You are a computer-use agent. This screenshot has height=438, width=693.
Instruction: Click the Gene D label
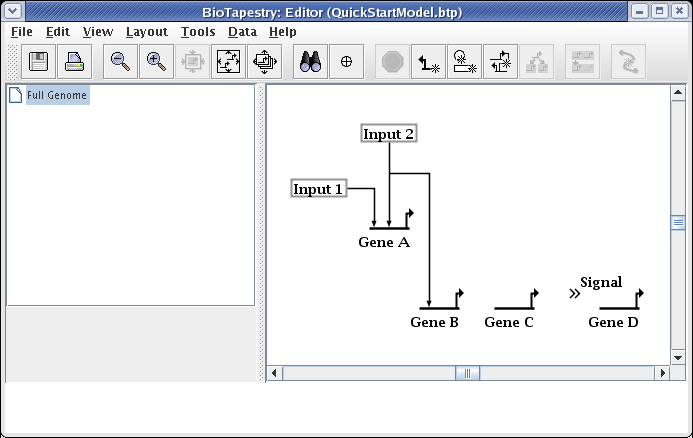[613, 322]
